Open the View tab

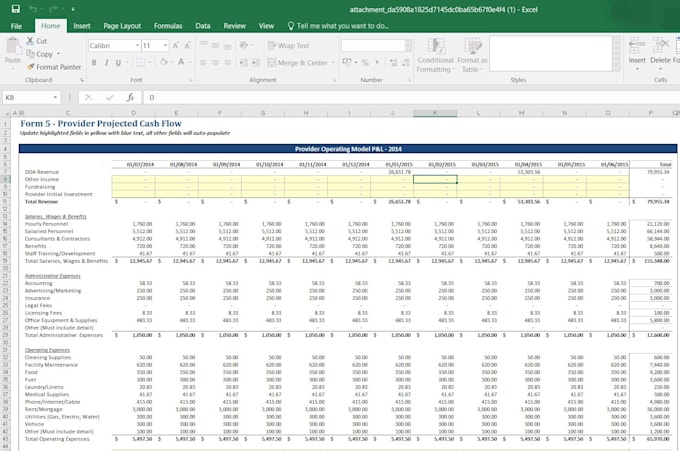click(x=266, y=26)
